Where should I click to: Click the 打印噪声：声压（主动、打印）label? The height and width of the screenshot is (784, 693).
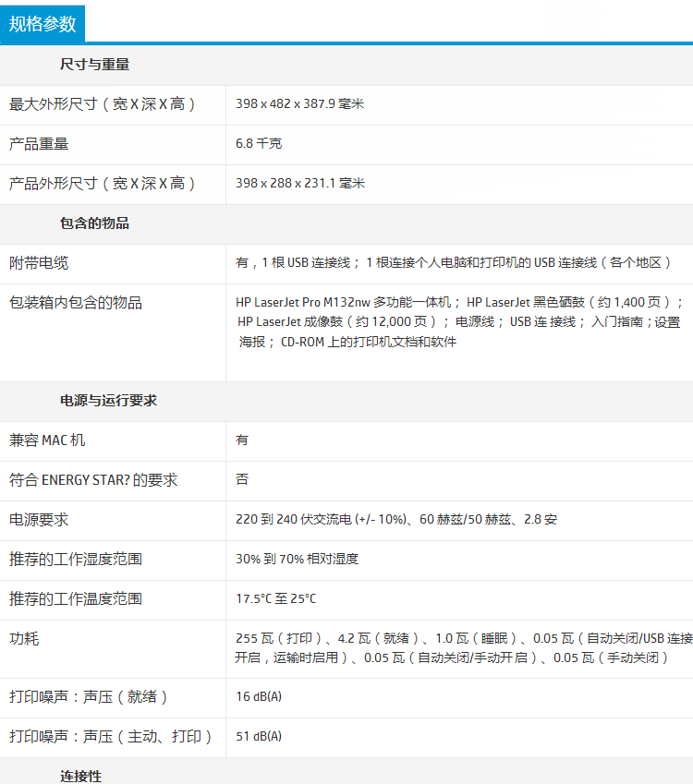click(x=111, y=737)
